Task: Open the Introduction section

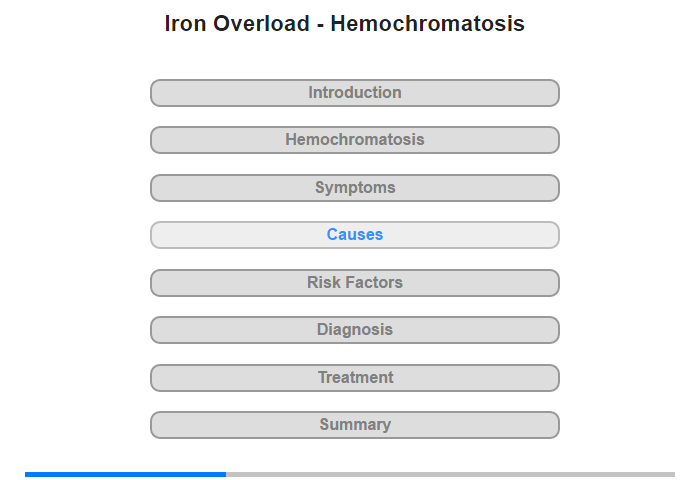Action: (355, 93)
